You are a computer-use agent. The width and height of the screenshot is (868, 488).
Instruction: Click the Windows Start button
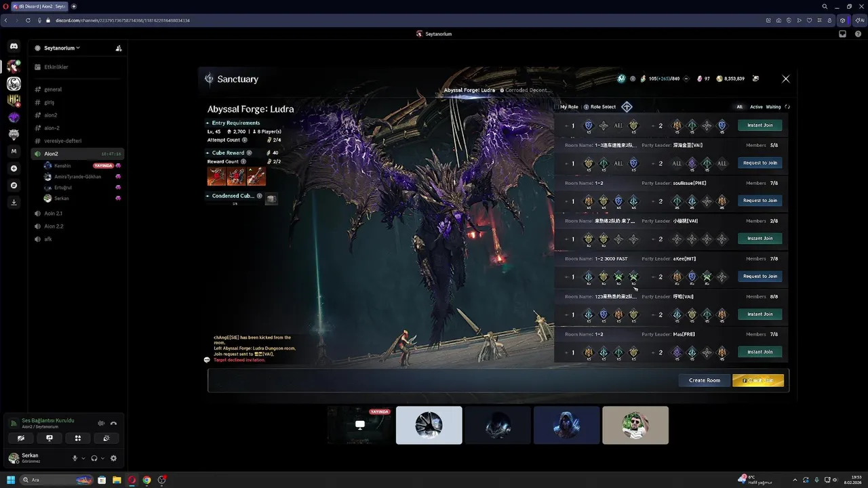tap(11, 480)
